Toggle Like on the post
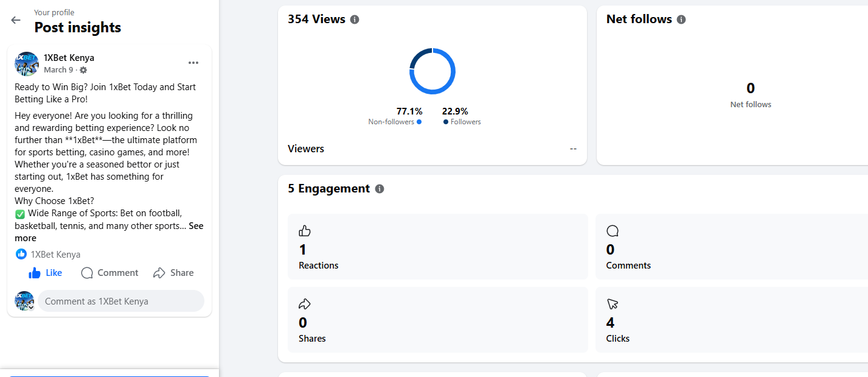 coord(46,273)
